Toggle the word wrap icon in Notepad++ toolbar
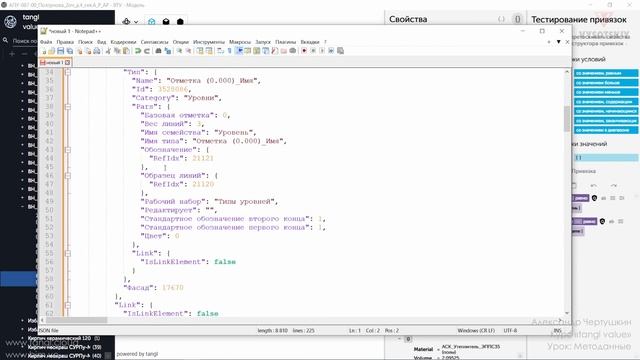Image resolution: width=640 pixels, height=360 pixels. [x=220, y=51]
